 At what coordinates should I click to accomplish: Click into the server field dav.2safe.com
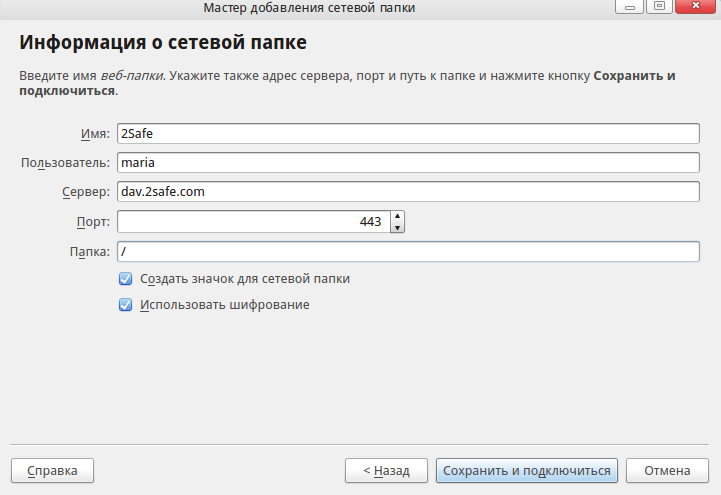408,192
